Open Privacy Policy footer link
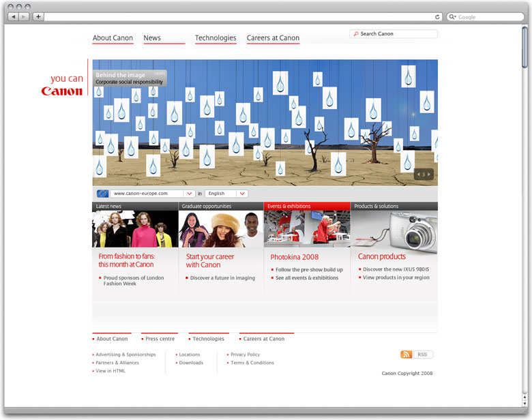 pyautogui.click(x=246, y=355)
